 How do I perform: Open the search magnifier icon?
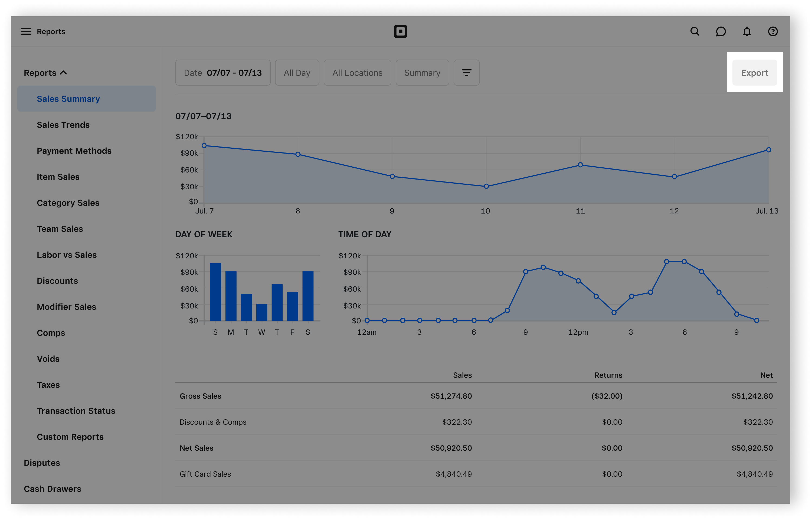695,31
